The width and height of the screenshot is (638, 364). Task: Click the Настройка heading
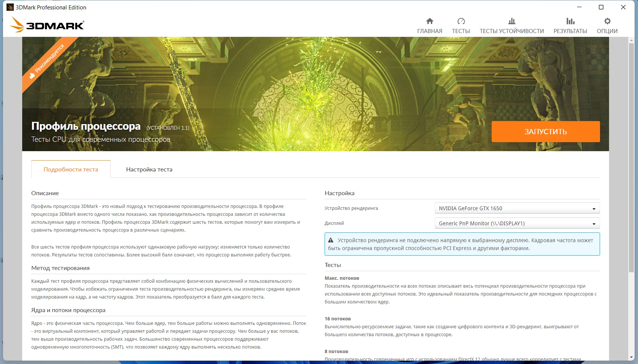(340, 193)
